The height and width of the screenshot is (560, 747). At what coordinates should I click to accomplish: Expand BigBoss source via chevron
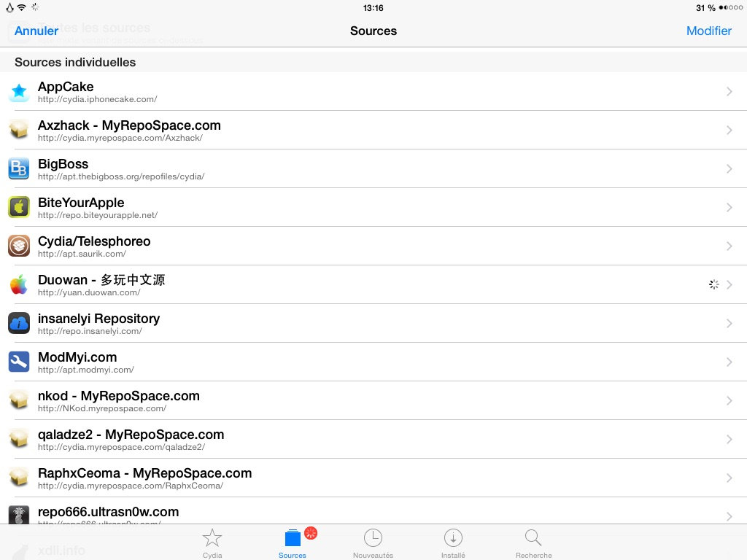click(729, 168)
